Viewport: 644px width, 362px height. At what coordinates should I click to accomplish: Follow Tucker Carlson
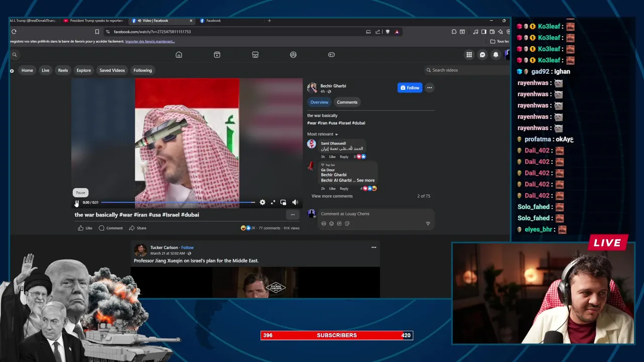click(x=187, y=248)
